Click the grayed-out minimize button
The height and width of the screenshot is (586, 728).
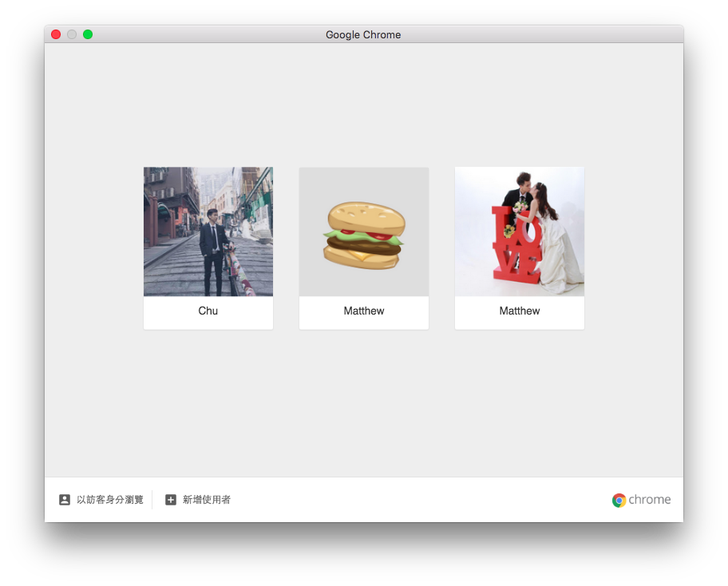point(72,34)
